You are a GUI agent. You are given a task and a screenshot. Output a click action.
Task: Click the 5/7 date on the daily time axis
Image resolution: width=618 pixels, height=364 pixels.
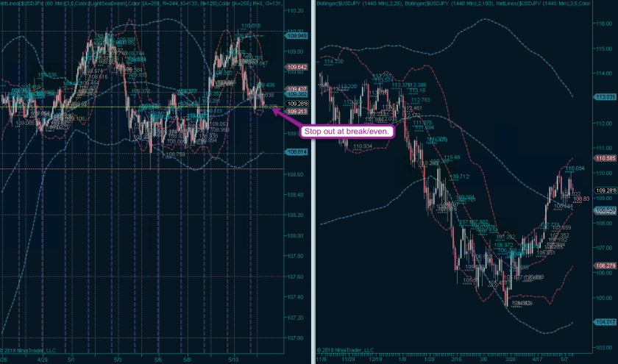click(x=564, y=360)
